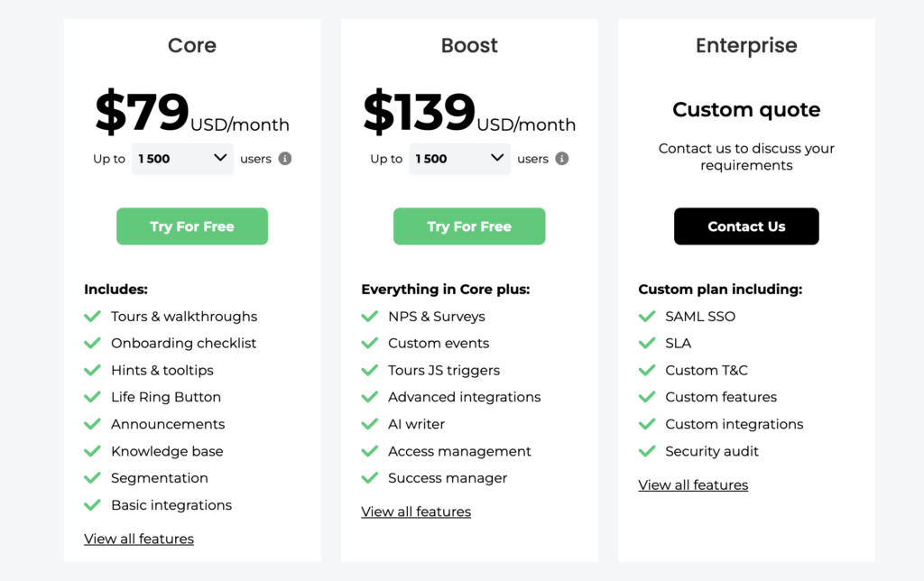Image resolution: width=924 pixels, height=581 pixels.
Task: Open View all features for Boost
Action: [x=416, y=512]
